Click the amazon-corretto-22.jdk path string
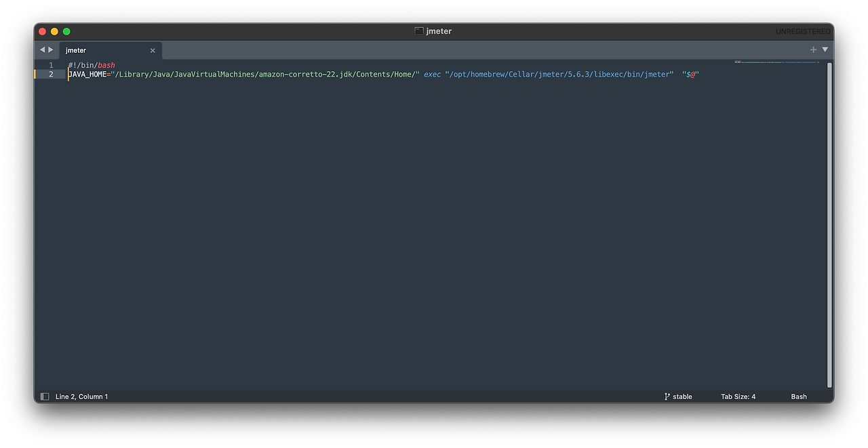 click(266, 74)
